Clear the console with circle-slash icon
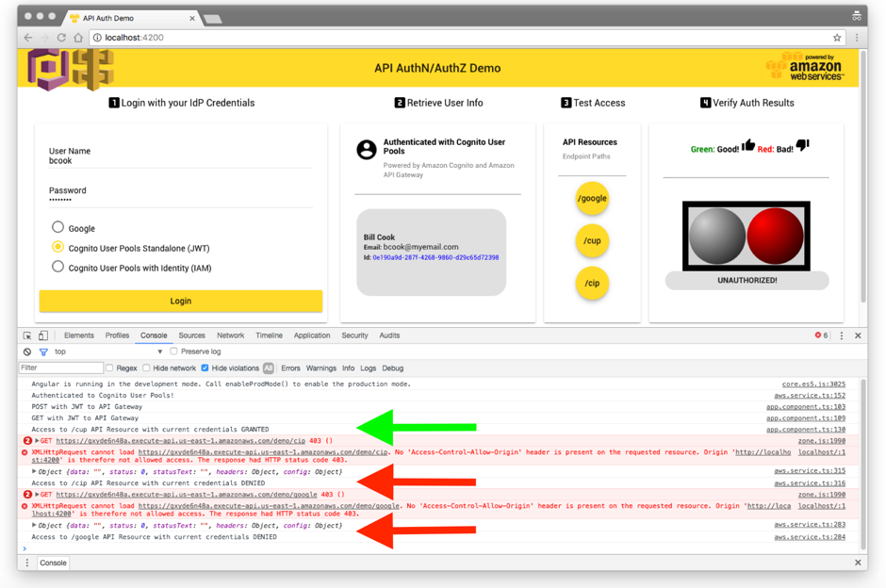This screenshot has height=588, width=886. coord(27,351)
